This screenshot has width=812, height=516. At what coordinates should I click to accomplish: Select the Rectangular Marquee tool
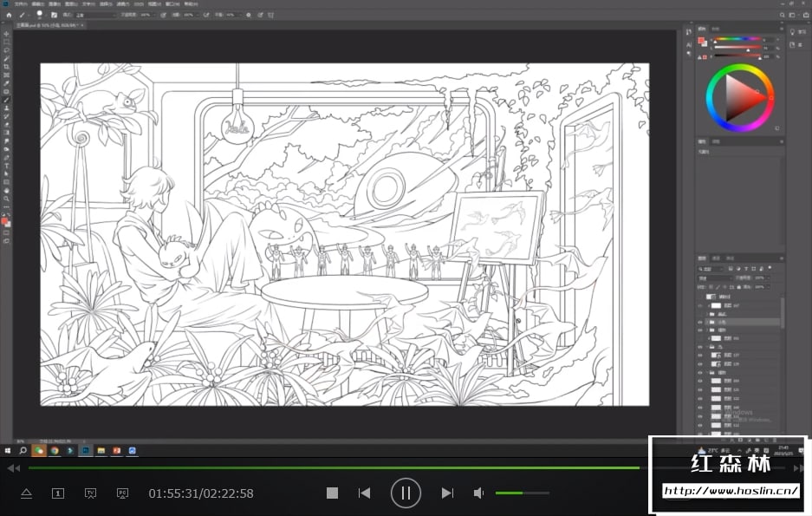(x=6, y=42)
